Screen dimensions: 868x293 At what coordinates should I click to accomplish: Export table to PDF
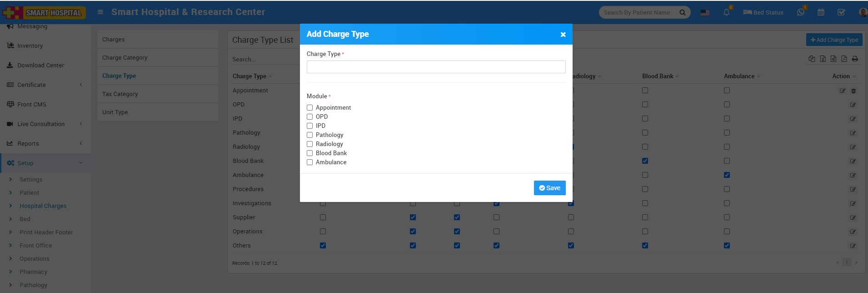click(x=844, y=59)
